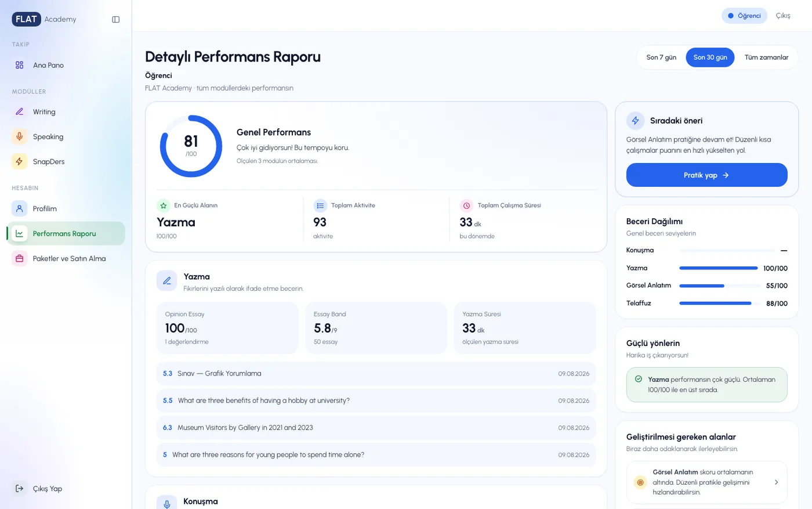
Task: Select the Tüm zamanlar time filter
Action: click(x=766, y=57)
